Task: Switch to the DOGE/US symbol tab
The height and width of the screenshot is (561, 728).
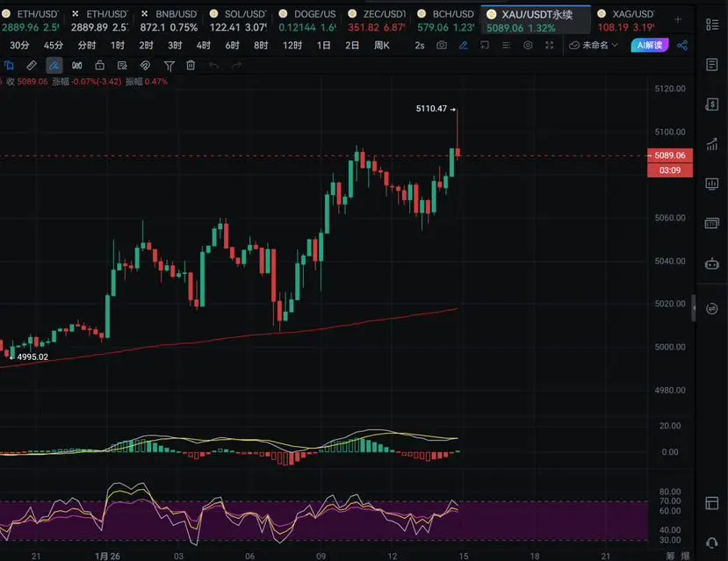Action: coord(307,21)
